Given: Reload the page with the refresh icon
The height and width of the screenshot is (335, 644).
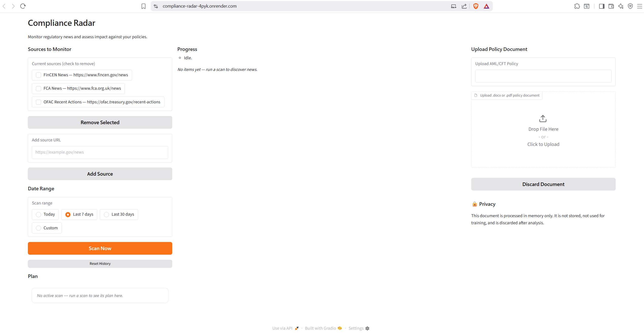Looking at the screenshot, I should [x=23, y=6].
